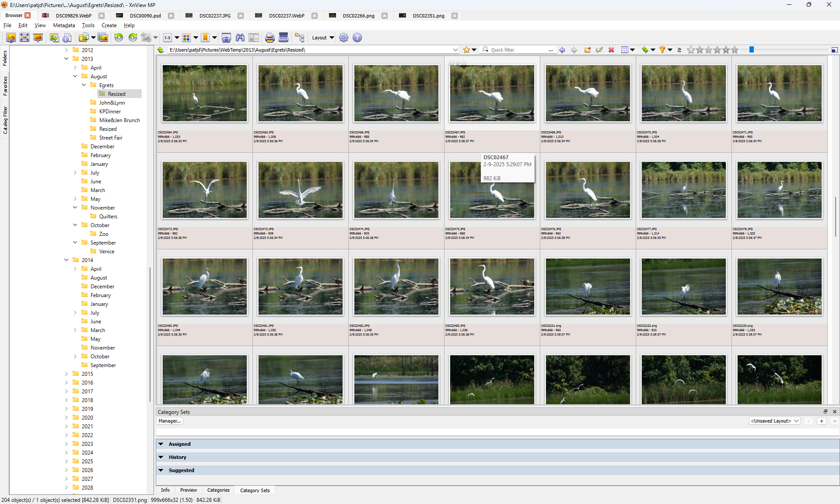Image resolution: width=840 pixels, height=504 pixels.
Task: Click the New folder icon
Action: pos(588,50)
